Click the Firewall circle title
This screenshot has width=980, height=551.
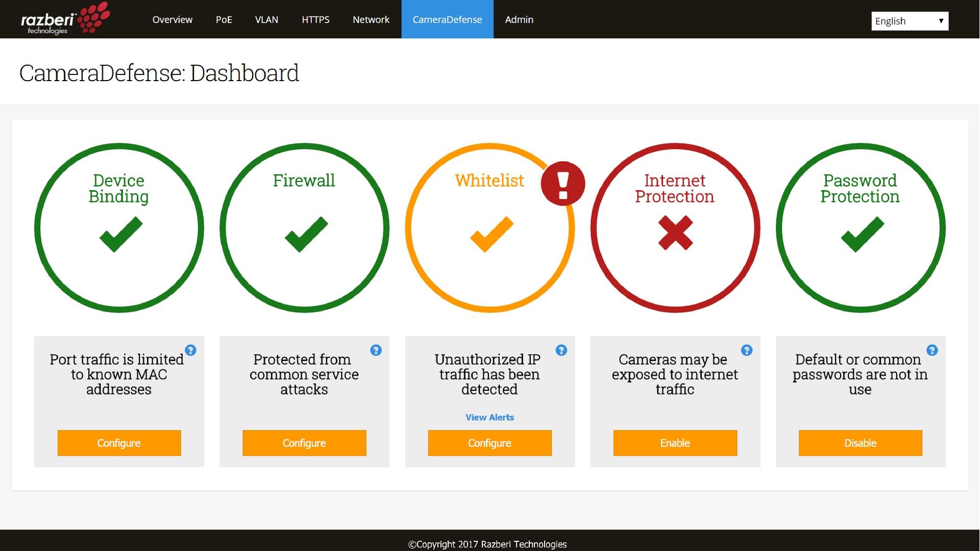[x=304, y=181]
